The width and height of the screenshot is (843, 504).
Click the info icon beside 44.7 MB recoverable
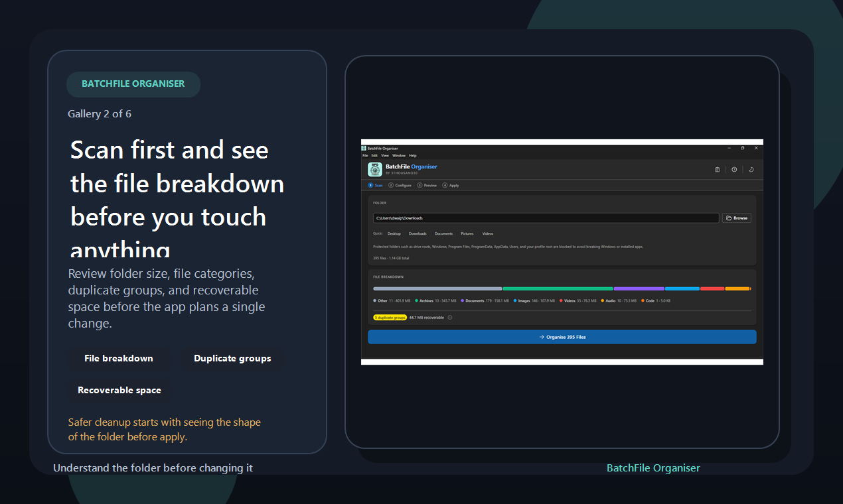pos(449,317)
